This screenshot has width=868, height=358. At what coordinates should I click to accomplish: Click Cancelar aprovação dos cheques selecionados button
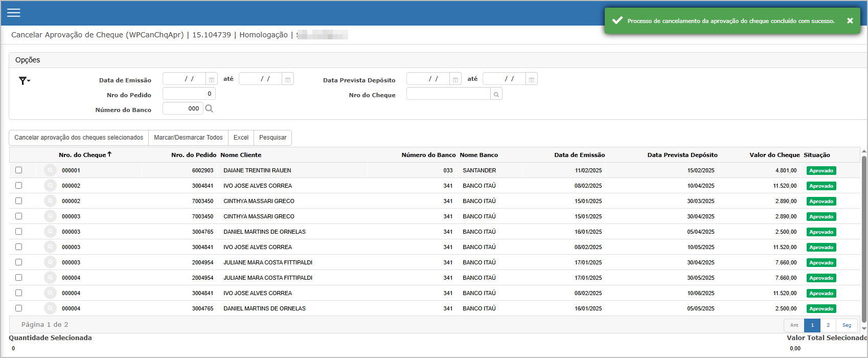[79, 138]
